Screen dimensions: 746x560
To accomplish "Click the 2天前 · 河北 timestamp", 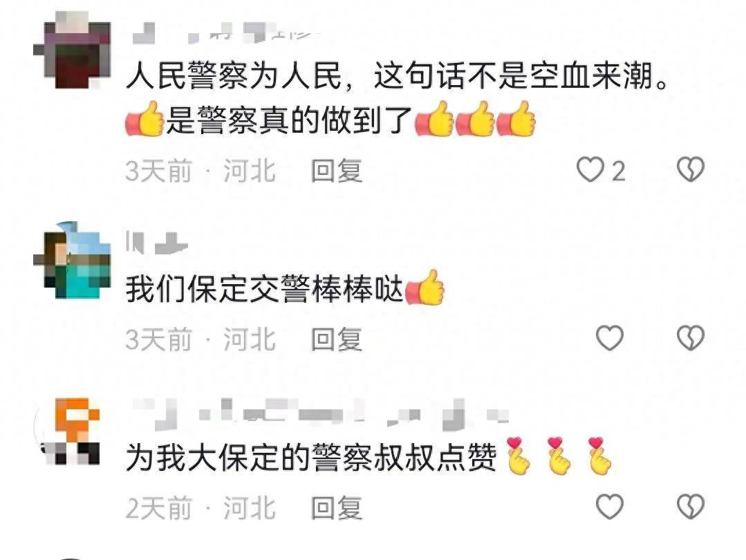I will 201,508.
